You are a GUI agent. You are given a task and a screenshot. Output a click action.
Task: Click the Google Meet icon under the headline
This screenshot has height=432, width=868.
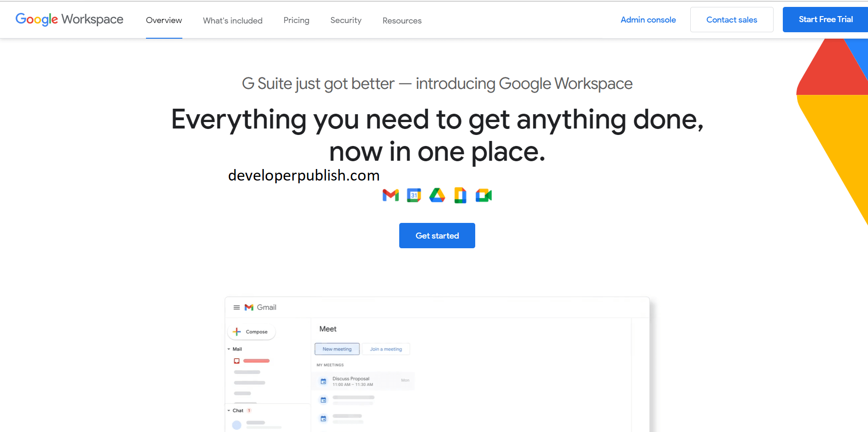coord(484,195)
